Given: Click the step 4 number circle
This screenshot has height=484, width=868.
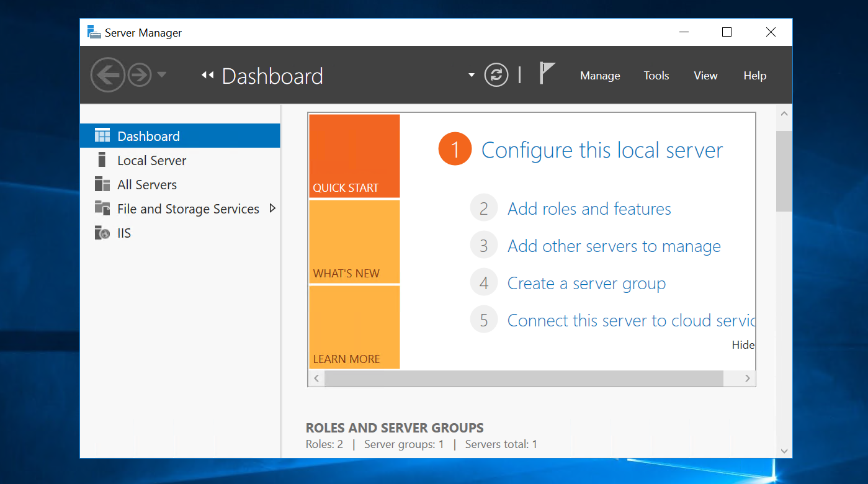Looking at the screenshot, I should coord(484,283).
